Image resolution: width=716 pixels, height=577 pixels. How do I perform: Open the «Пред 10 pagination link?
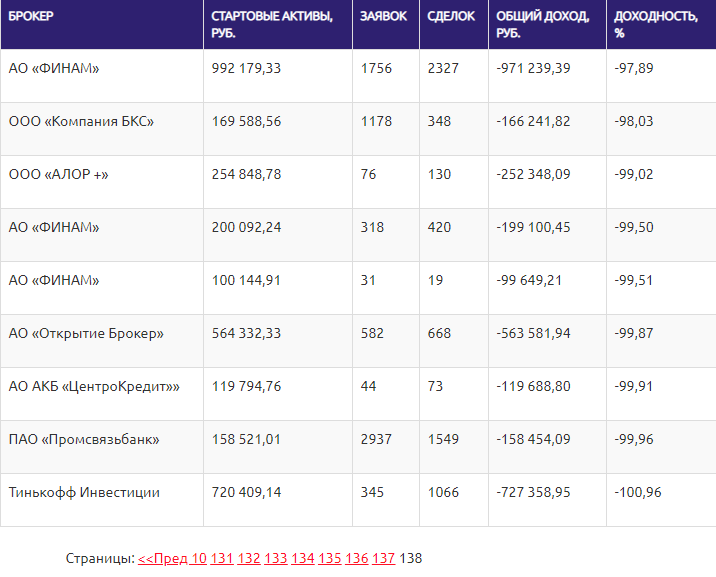[x=172, y=558]
